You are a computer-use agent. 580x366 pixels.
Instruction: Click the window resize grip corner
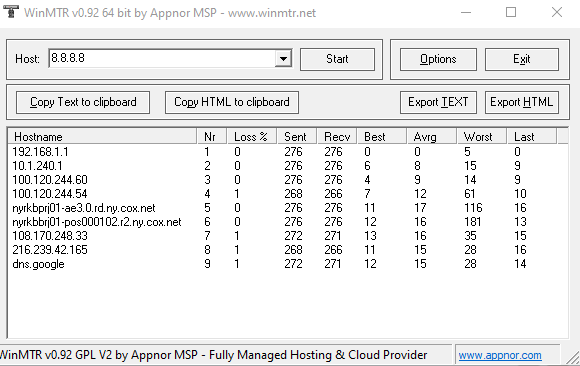(574, 358)
